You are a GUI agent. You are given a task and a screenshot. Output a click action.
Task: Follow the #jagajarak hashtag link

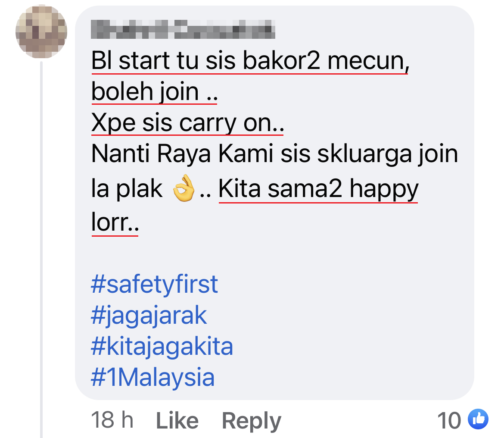click(149, 316)
